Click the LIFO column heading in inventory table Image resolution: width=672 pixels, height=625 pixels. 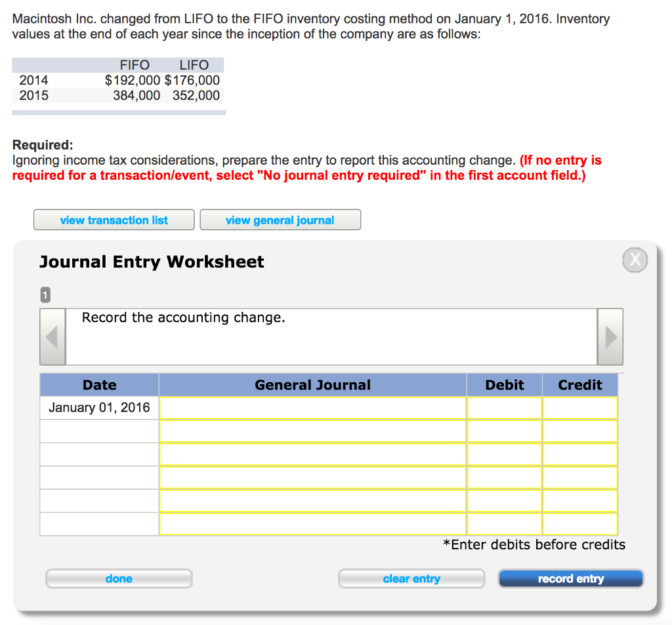click(x=194, y=65)
